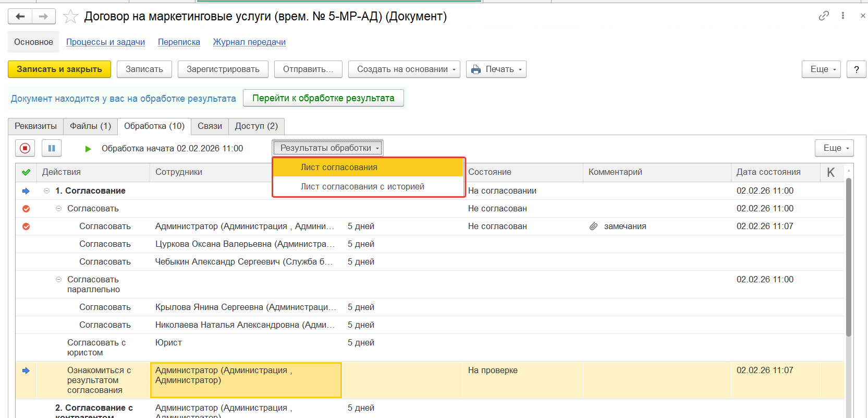This screenshot has height=418, width=868.
Task: Click the back navigation arrow
Action: [20, 17]
